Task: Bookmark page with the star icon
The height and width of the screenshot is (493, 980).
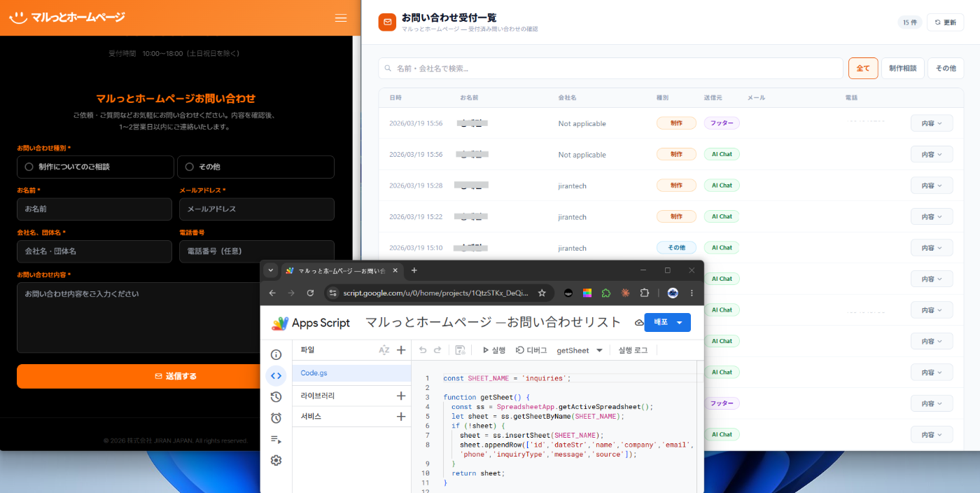Action: (542, 293)
